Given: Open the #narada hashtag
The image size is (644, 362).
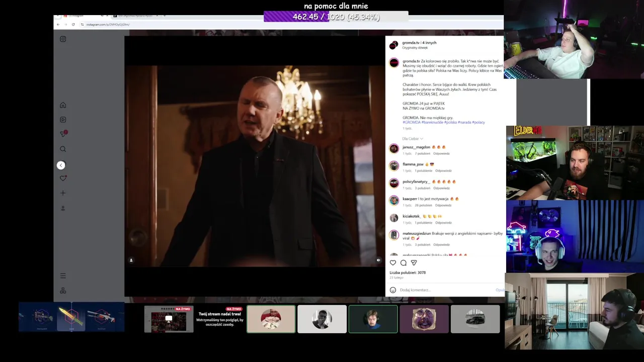Looking at the screenshot, I should (x=464, y=122).
